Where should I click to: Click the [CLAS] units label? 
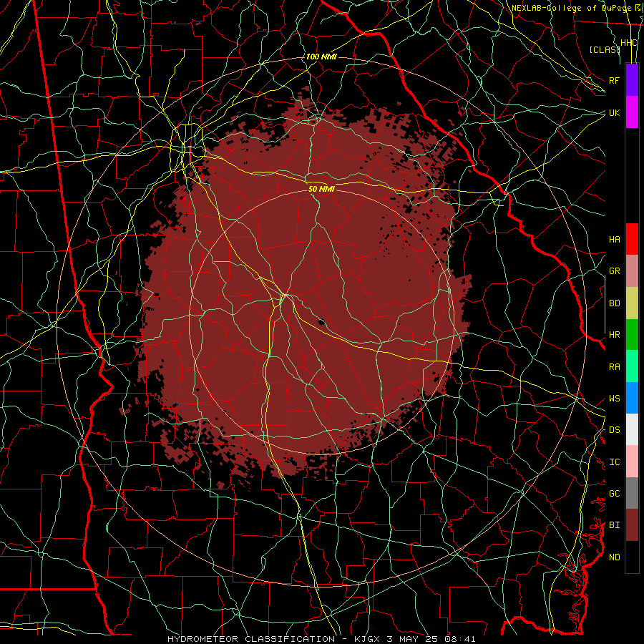click(604, 50)
